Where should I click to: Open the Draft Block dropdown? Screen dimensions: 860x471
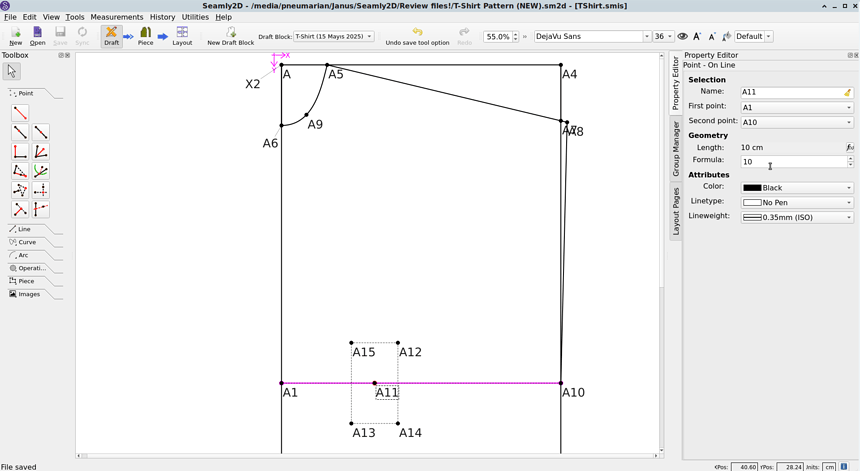(334, 36)
